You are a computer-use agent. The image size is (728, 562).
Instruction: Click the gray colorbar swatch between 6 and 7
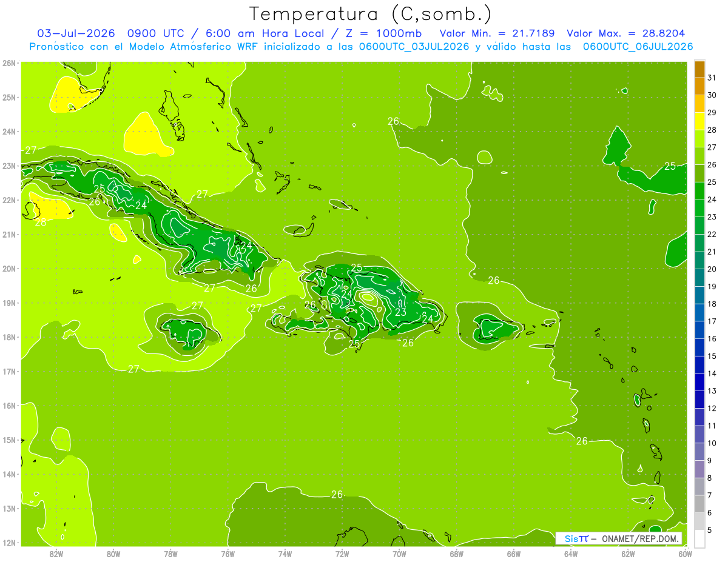tap(699, 504)
